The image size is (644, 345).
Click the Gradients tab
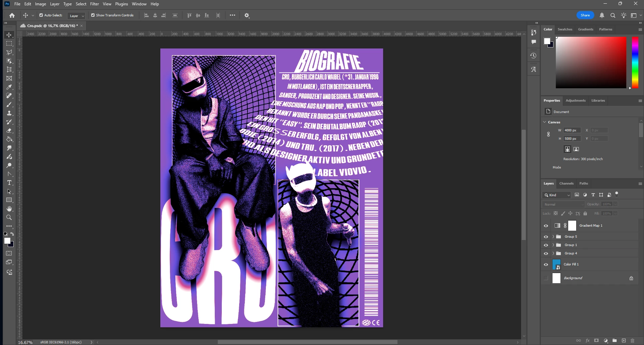pyautogui.click(x=586, y=29)
